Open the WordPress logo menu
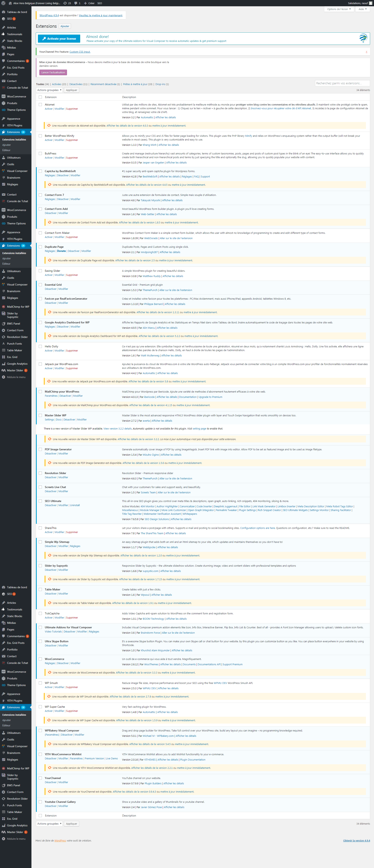Image resolution: width=374 pixels, height=868 pixels. [x=3, y=3]
